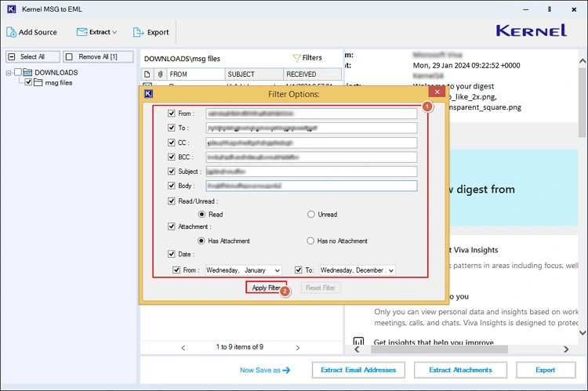Select the Read radio button

coord(201,215)
